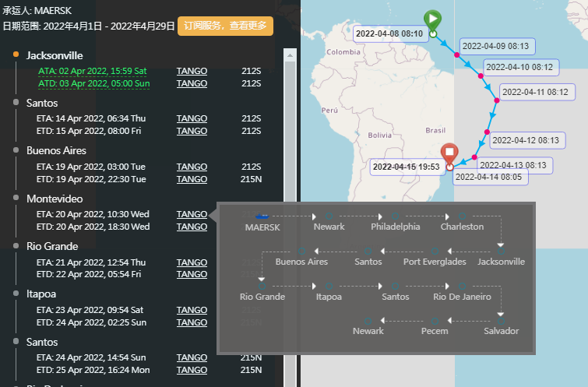The image size is (588, 387).
Task: Select the Rio De Janeiro port node
Action: coord(461,286)
